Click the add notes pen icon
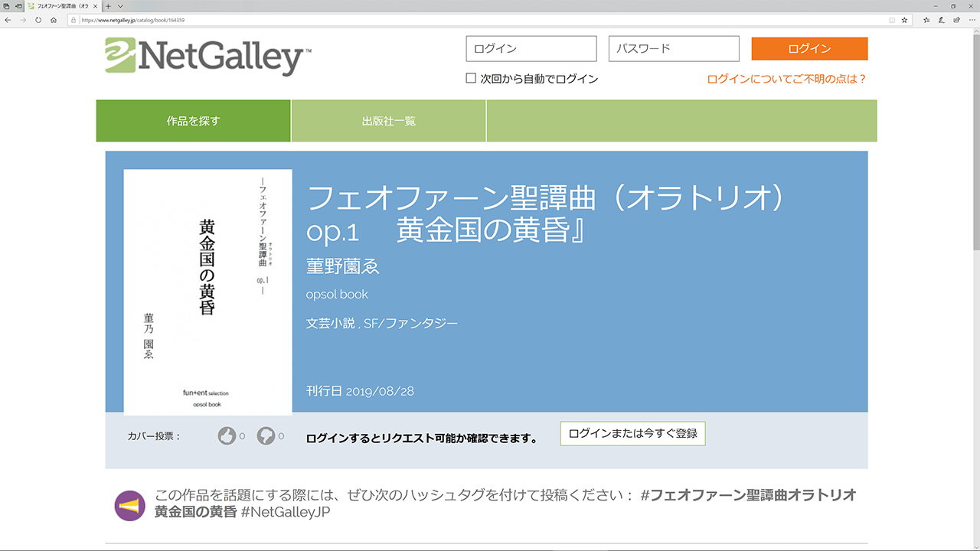The image size is (980, 551). [942, 20]
